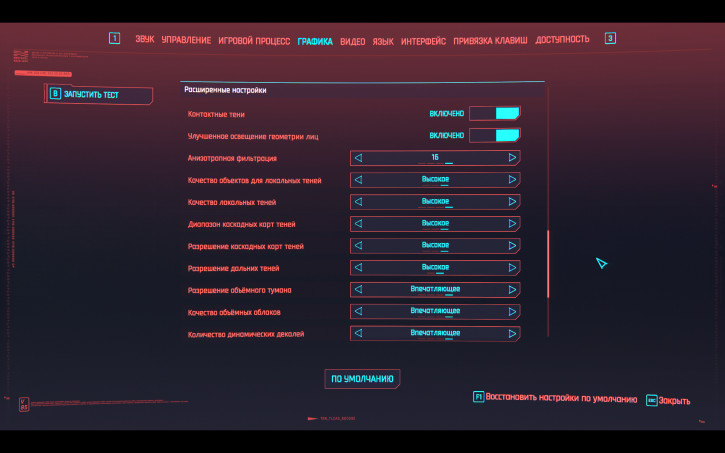
Task: Decrease Качество объектов для локальных теней
Action: (358, 180)
